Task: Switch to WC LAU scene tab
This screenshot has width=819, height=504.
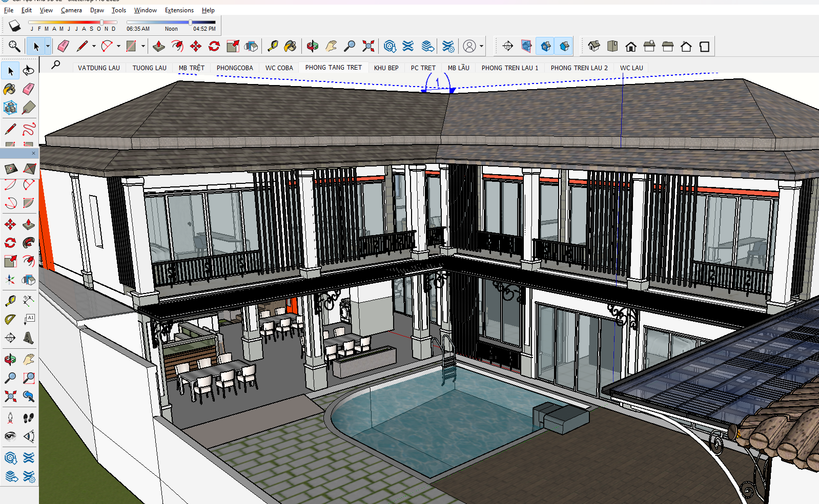Action: click(x=631, y=68)
